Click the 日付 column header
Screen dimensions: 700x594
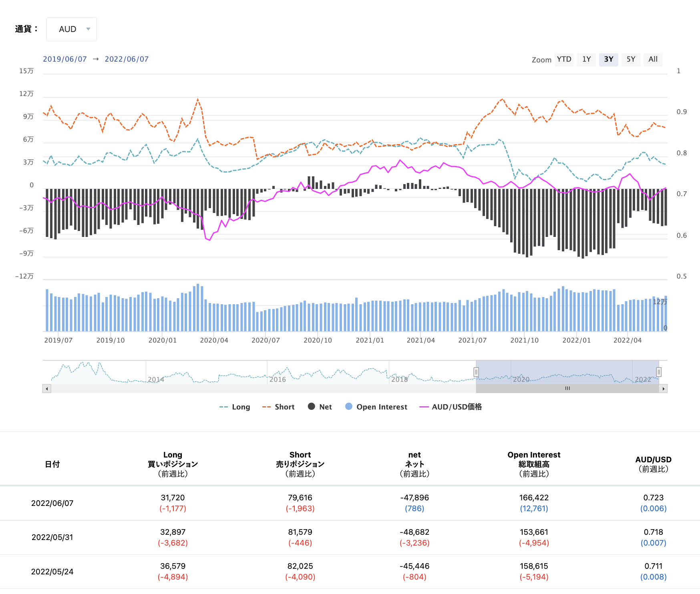coord(52,464)
